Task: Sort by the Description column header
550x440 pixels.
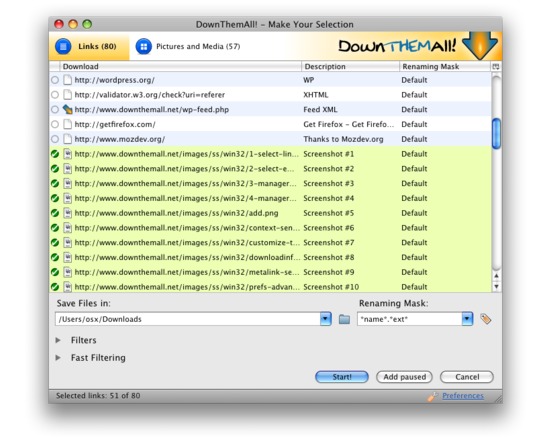Action: tap(350, 66)
